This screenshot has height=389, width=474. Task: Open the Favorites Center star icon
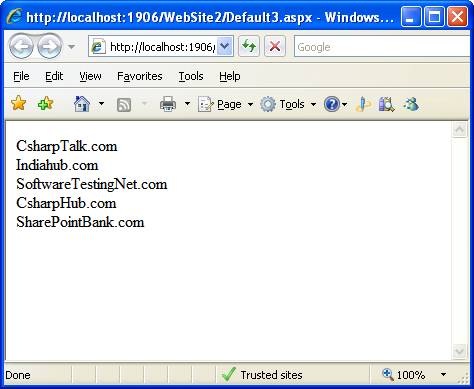coord(18,103)
